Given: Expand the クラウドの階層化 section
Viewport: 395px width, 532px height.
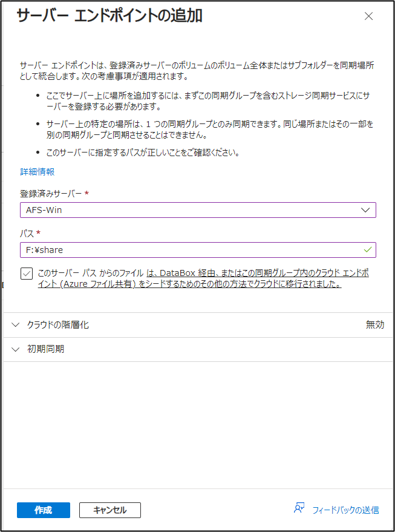Looking at the screenshot, I should coord(198,324).
